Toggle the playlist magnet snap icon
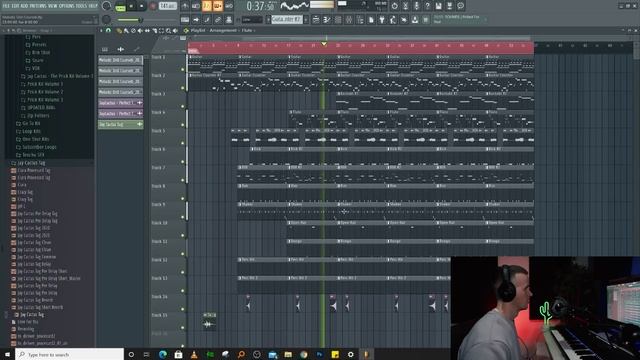 click(108, 31)
